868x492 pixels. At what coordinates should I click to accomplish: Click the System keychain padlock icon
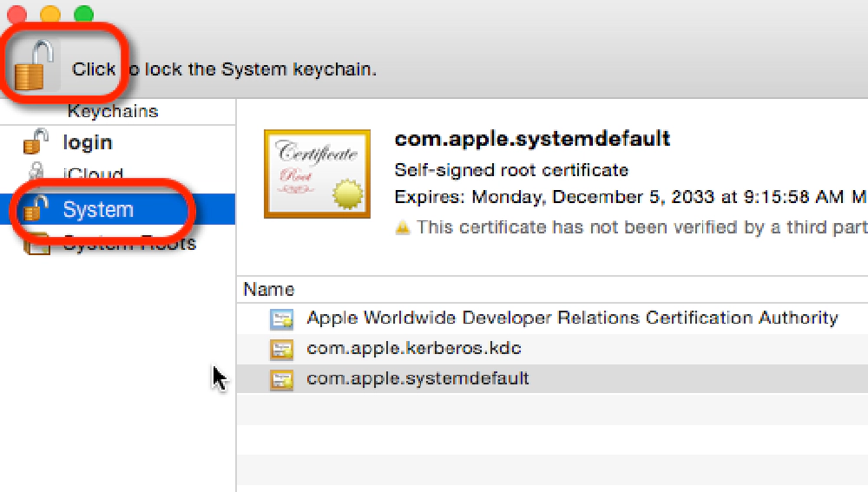35,209
